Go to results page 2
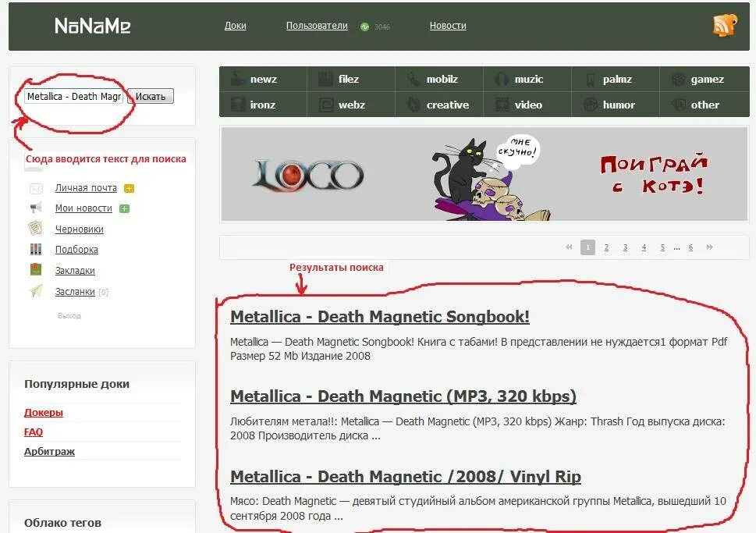 click(x=606, y=247)
